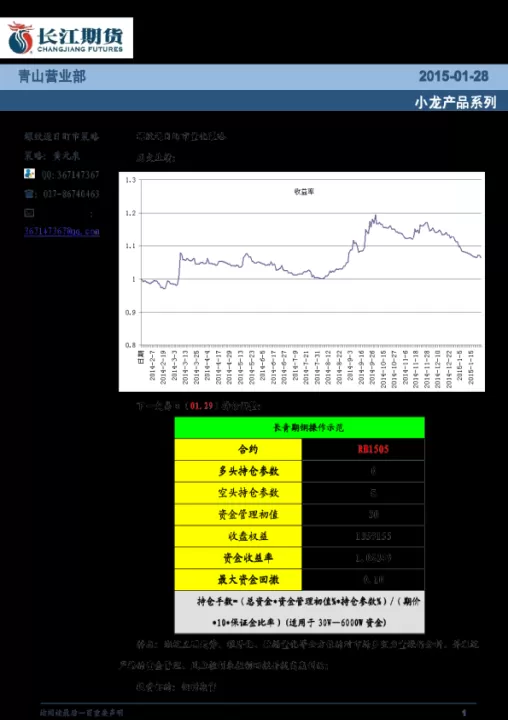
Task: Select the 青山营业部 header title
Action: click(x=52, y=76)
